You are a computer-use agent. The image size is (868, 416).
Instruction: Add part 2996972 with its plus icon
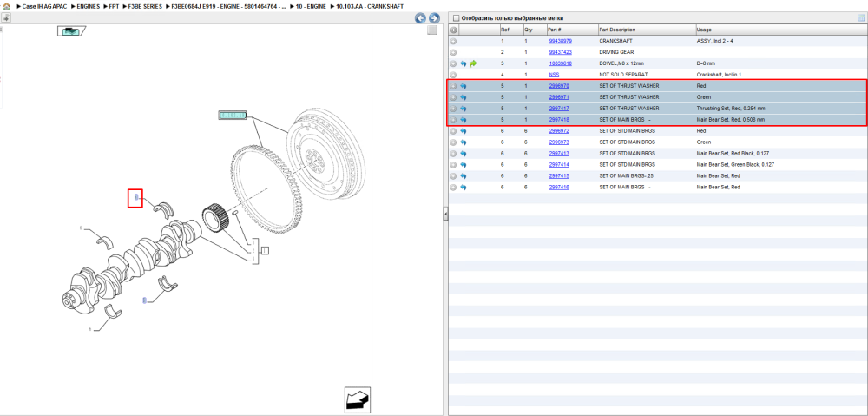pyautogui.click(x=453, y=131)
